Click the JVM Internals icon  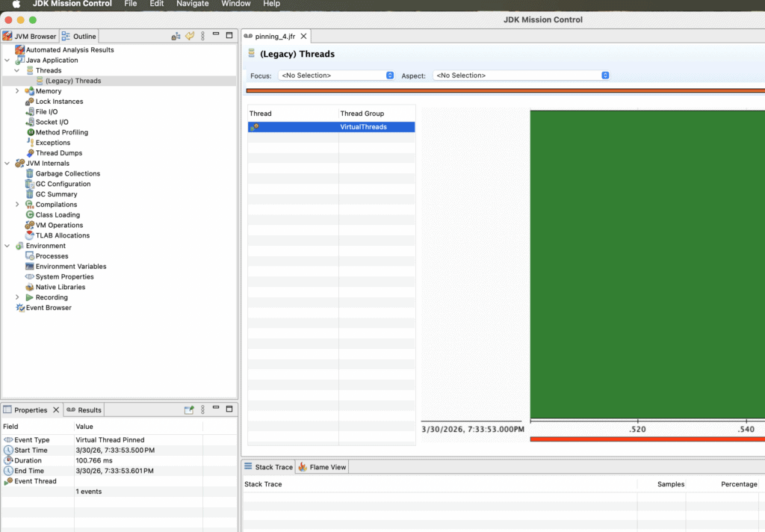pos(20,163)
